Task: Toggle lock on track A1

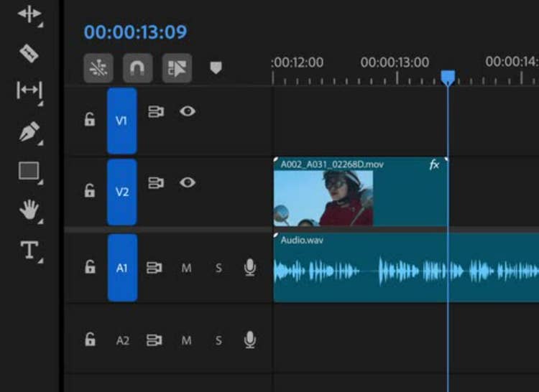Action: [x=90, y=266]
